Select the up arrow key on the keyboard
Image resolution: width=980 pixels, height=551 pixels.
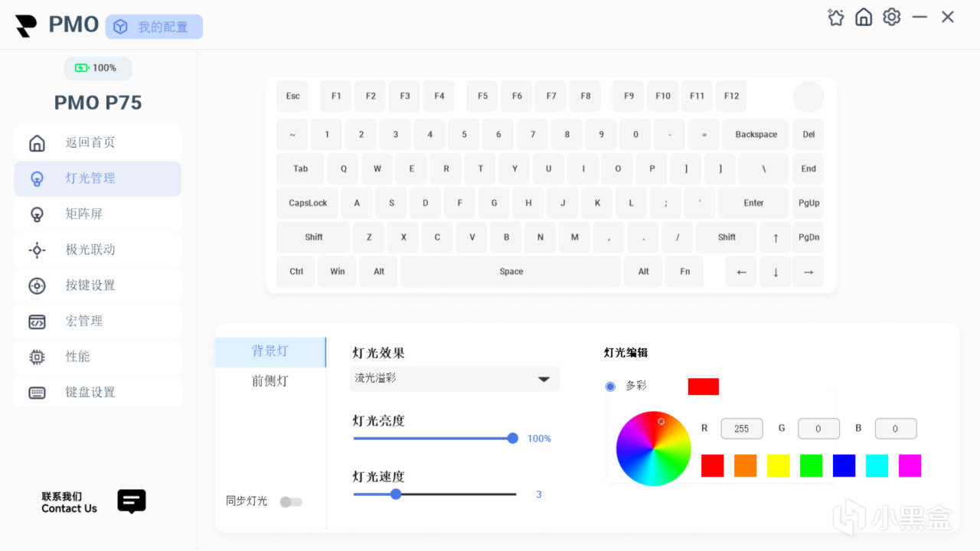click(x=776, y=237)
